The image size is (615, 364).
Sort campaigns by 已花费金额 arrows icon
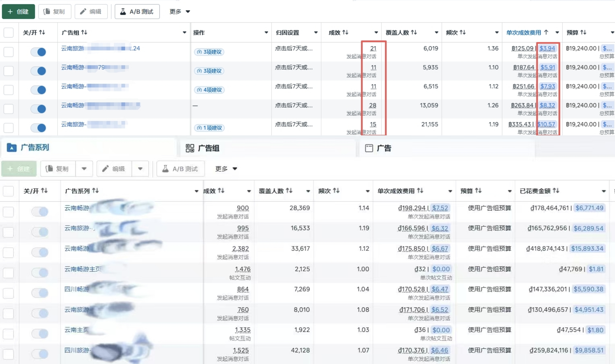tap(556, 191)
